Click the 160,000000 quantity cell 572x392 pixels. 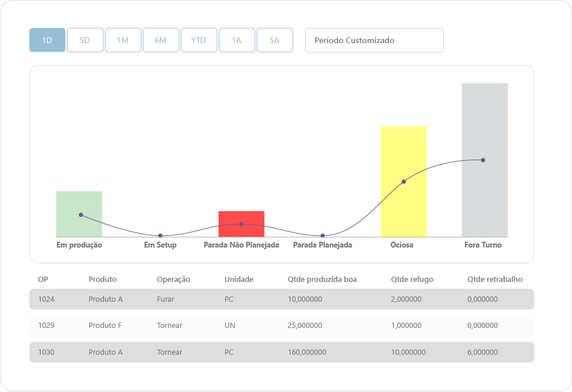click(307, 352)
